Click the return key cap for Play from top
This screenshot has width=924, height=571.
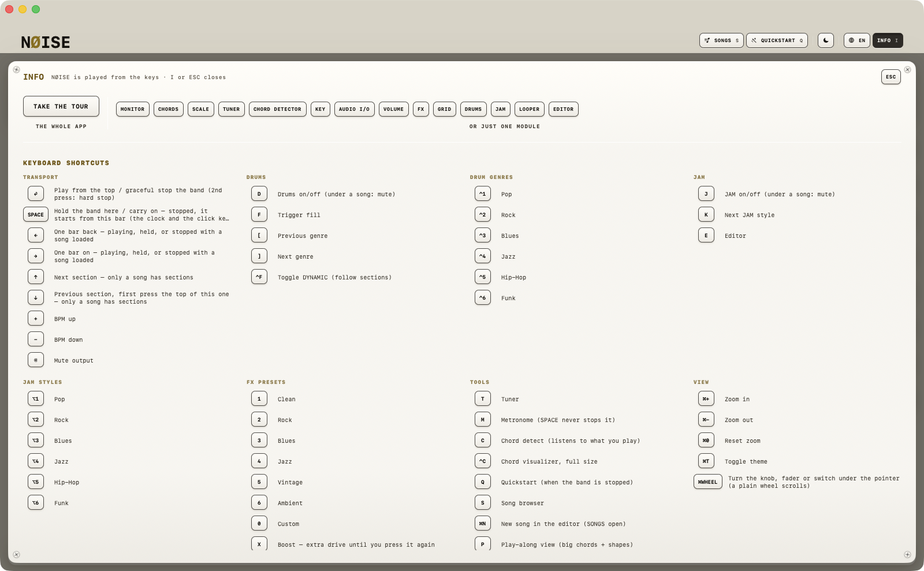click(x=36, y=194)
